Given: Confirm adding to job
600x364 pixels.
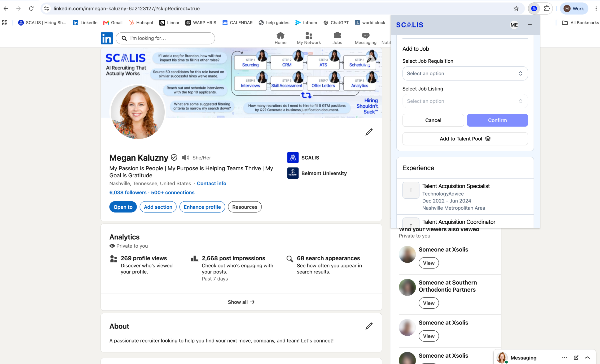Looking at the screenshot, I should (x=497, y=120).
